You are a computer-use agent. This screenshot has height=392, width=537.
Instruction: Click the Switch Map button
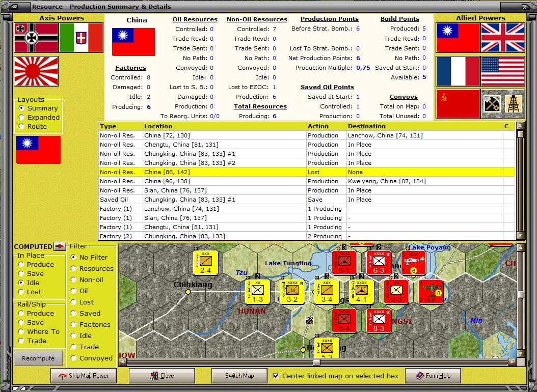[x=239, y=376]
